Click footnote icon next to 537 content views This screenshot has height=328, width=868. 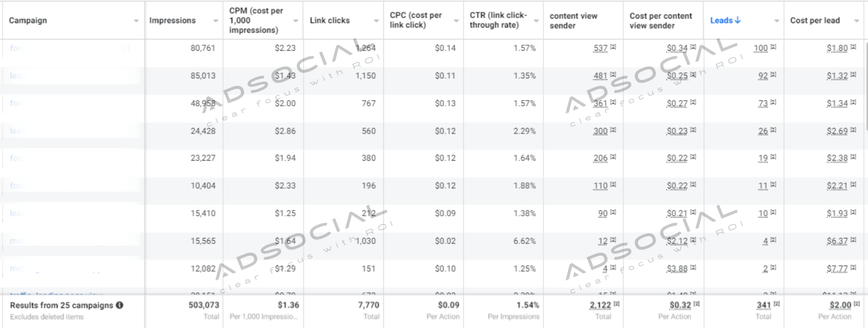point(613,47)
